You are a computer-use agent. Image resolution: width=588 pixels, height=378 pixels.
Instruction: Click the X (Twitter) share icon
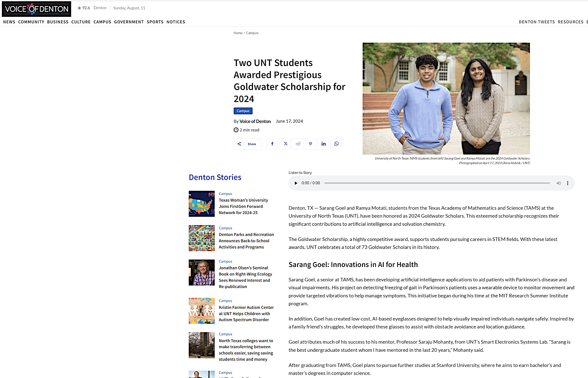285,144
